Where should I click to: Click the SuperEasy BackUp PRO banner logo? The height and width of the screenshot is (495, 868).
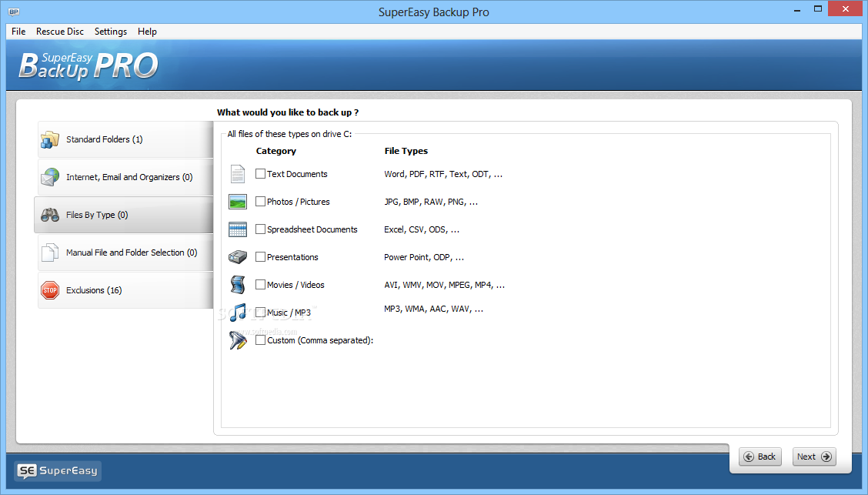tap(88, 66)
